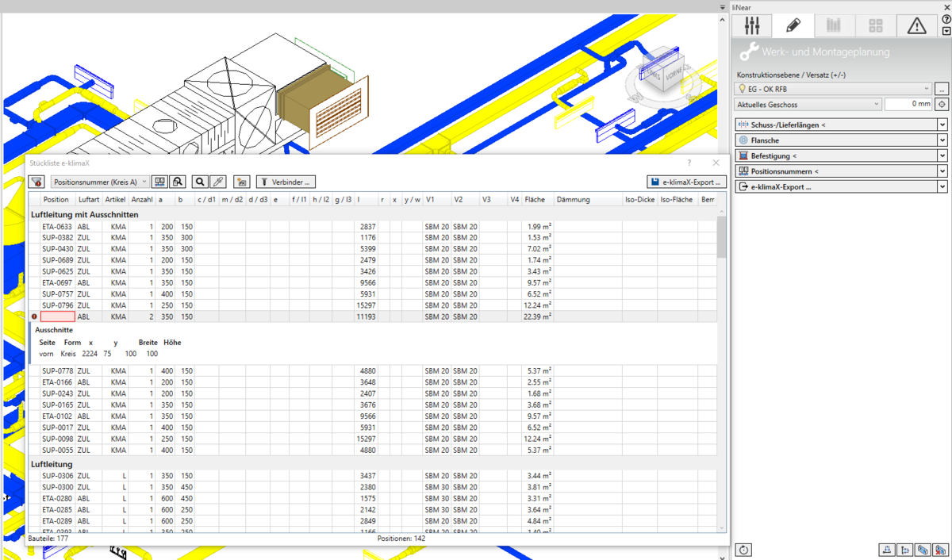Click the e-klimaX-Export button in Stückliste
Viewport: 952px width, 560px height.
point(686,182)
